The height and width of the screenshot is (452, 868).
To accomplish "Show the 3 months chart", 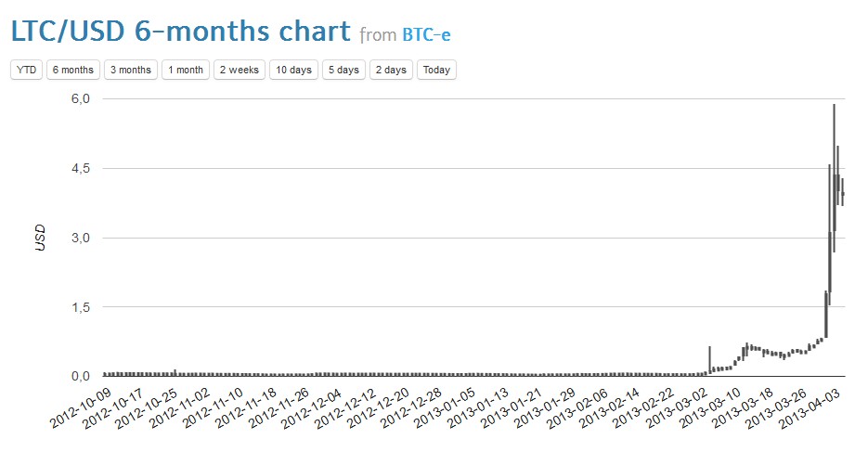I will [x=130, y=71].
